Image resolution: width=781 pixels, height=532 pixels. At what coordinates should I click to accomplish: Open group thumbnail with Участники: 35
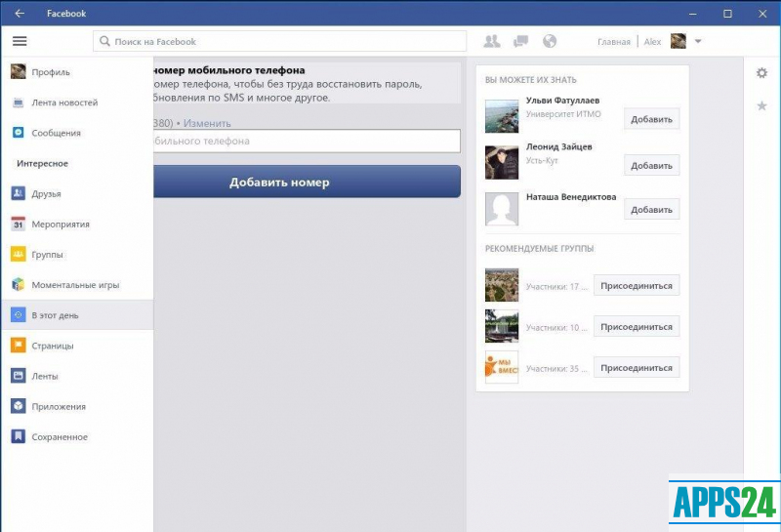(502, 367)
